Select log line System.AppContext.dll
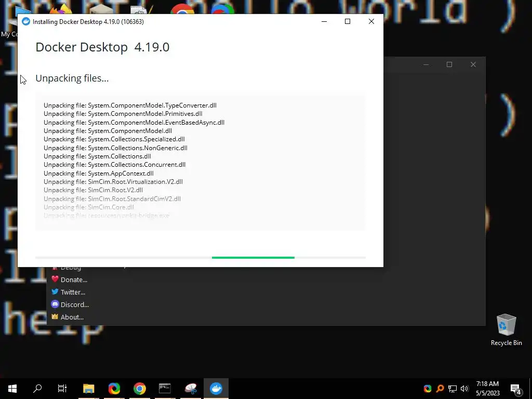Viewport: 532px width, 399px height. click(98, 174)
